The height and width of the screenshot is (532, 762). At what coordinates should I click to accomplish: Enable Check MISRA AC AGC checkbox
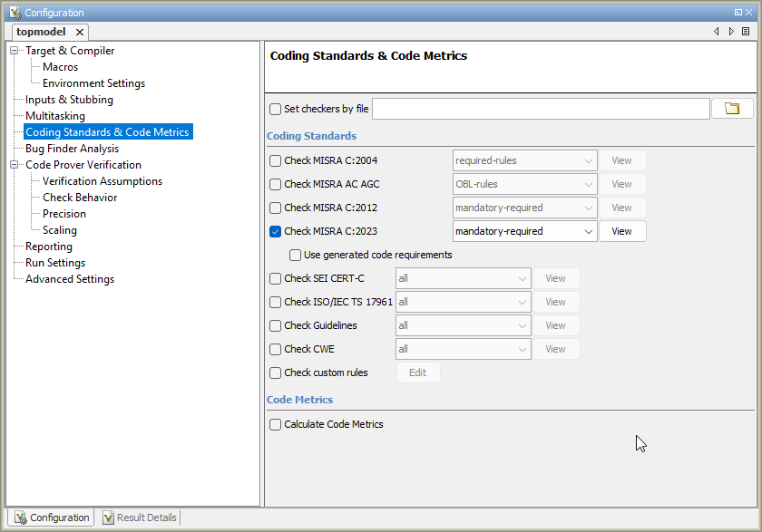coord(275,185)
